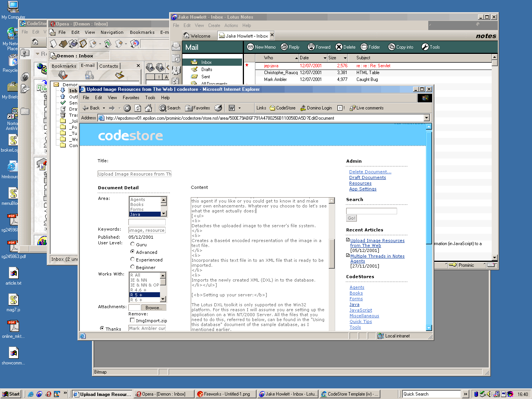The width and height of the screenshot is (532, 399).
Task: Click the Size column sort arrow in Lotus Notes
Action: pyautogui.click(x=345, y=58)
